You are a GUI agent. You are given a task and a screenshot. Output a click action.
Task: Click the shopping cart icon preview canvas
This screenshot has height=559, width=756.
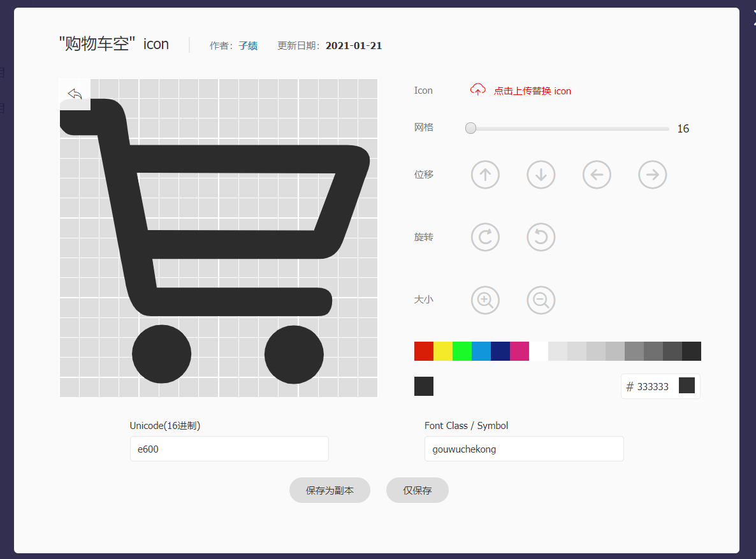pos(219,238)
